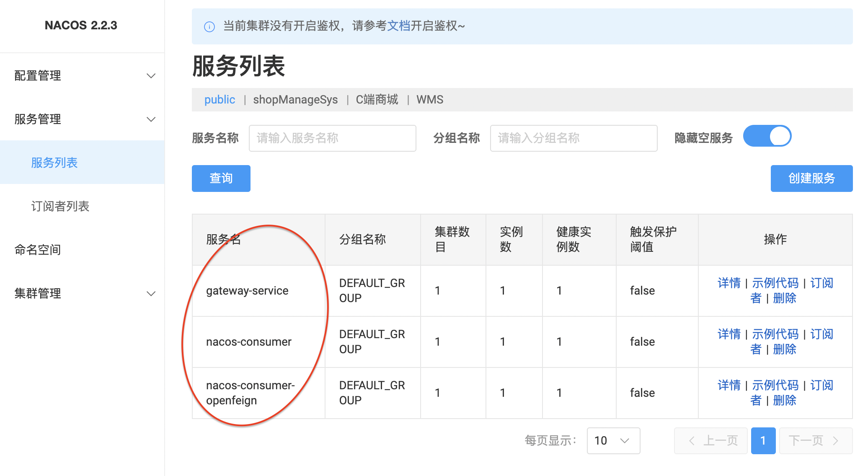Click 示例代码 for nacos-consumer
The width and height of the screenshot is (868, 476).
tap(775, 334)
